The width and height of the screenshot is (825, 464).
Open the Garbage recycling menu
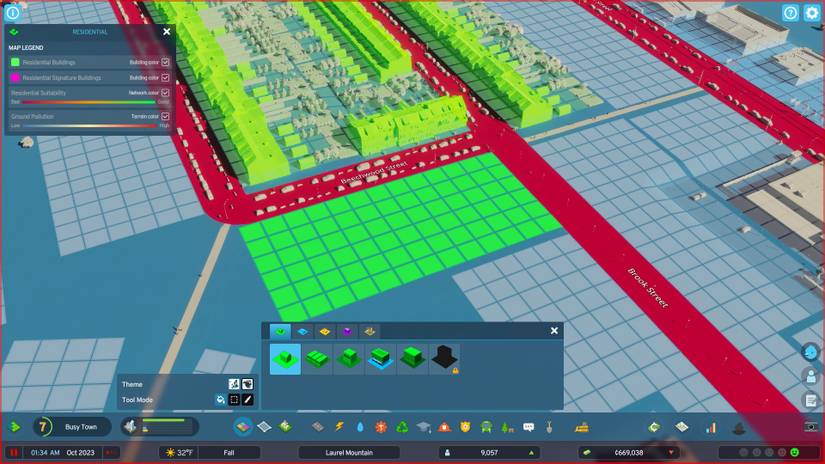402,427
